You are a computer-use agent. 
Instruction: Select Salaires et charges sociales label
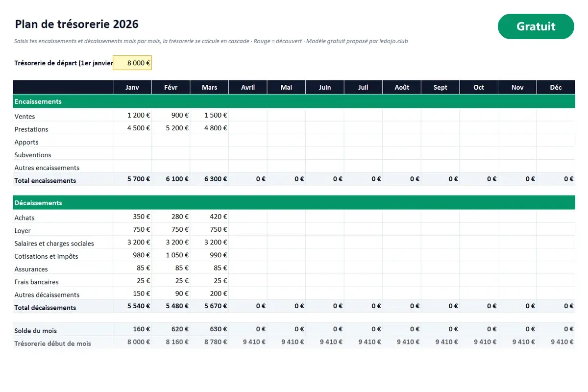pyautogui.click(x=54, y=244)
